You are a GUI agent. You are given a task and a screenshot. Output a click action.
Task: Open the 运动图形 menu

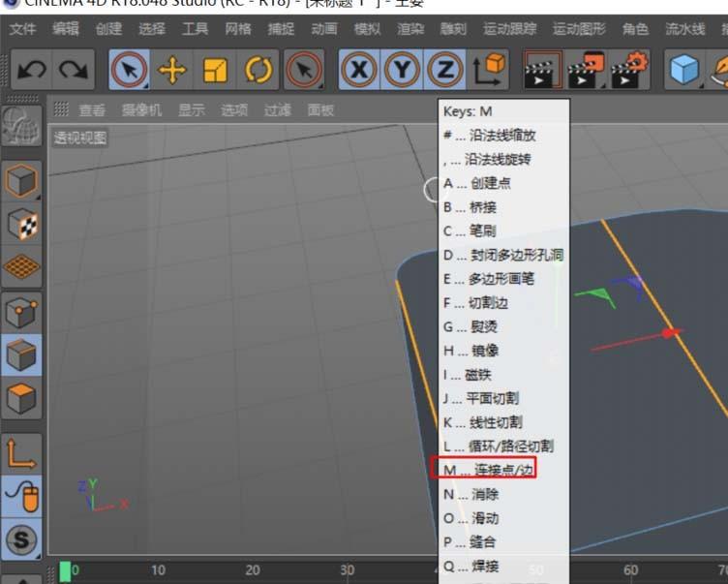point(580,29)
